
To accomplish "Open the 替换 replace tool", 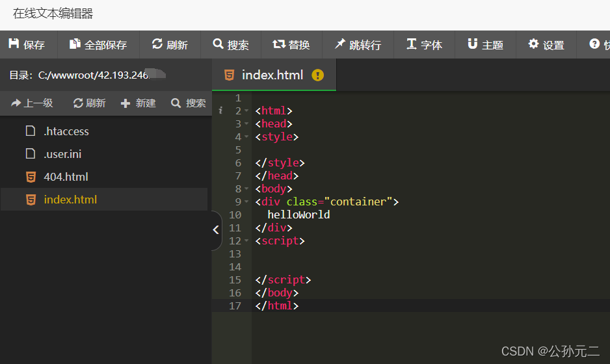I will pos(291,45).
